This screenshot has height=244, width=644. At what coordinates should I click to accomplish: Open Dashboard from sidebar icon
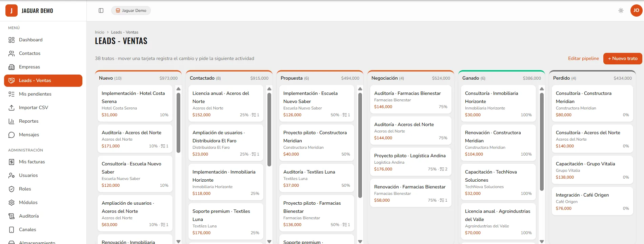point(12,40)
